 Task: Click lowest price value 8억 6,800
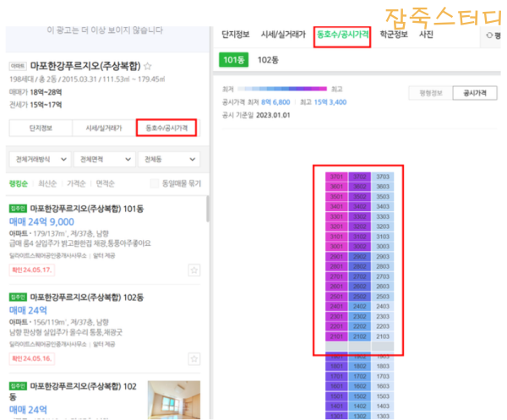[x=275, y=102]
